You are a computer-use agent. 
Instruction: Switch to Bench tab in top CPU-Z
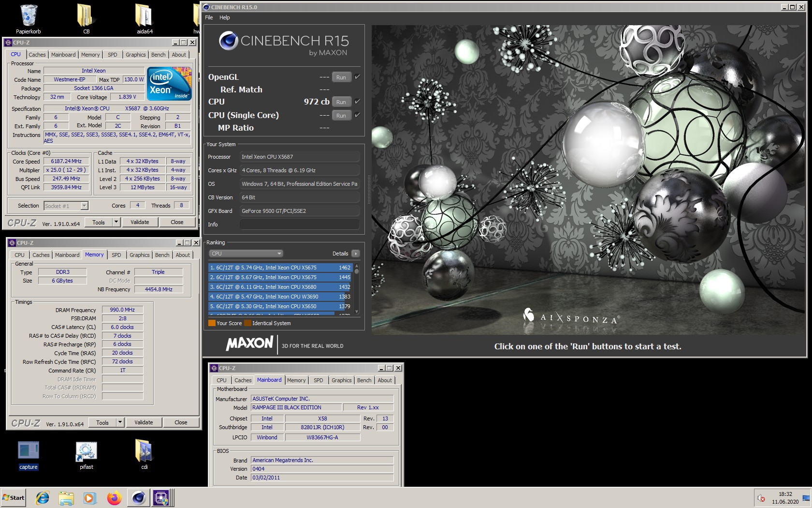click(158, 55)
